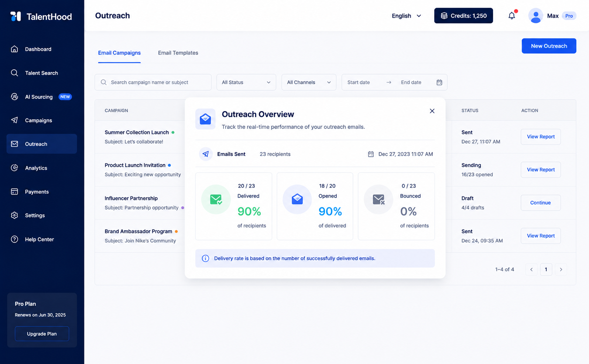Click the Settings gear icon in sidebar
This screenshot has width=589, height=364.
14,215
